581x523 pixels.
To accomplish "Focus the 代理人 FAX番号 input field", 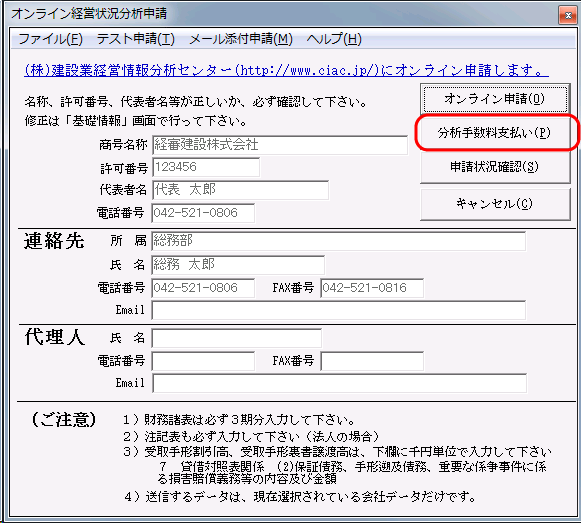I will 372,361.
